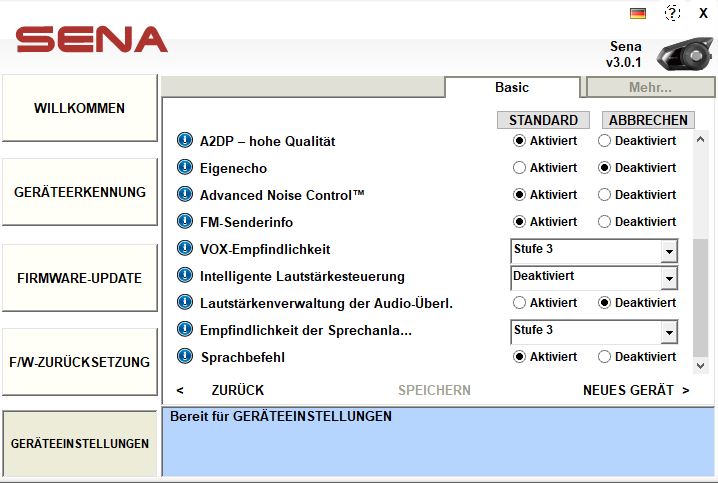Expand the VOX-Empfindlichkeit dropdown
The width and height of the screenshot is (718, 483).
[x=668, y=251]
